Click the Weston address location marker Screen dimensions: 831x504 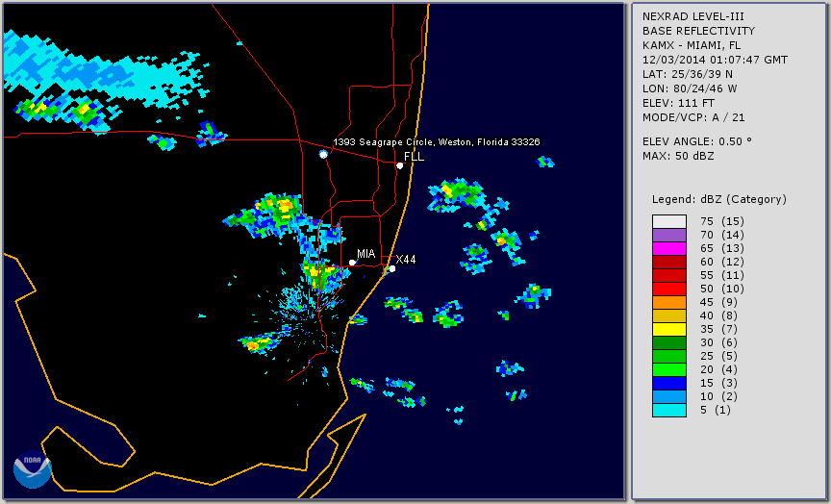pyautogui.click(x=323, y=154)
